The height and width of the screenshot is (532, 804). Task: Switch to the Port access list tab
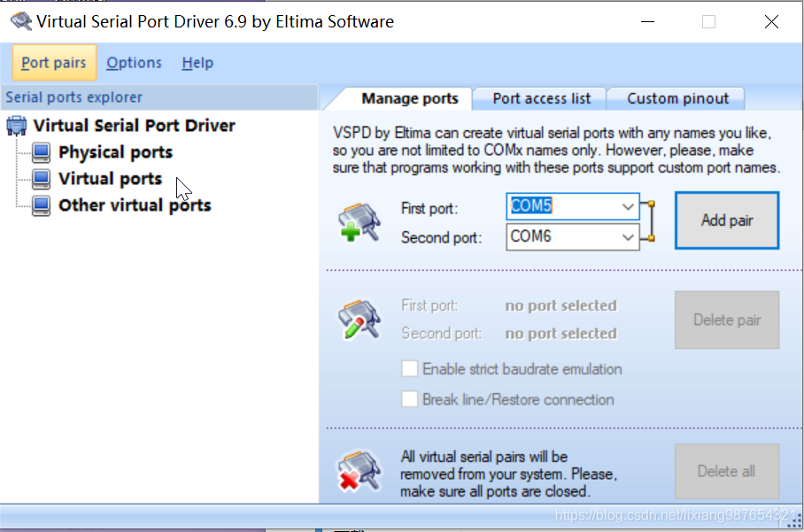coord(542,98)
